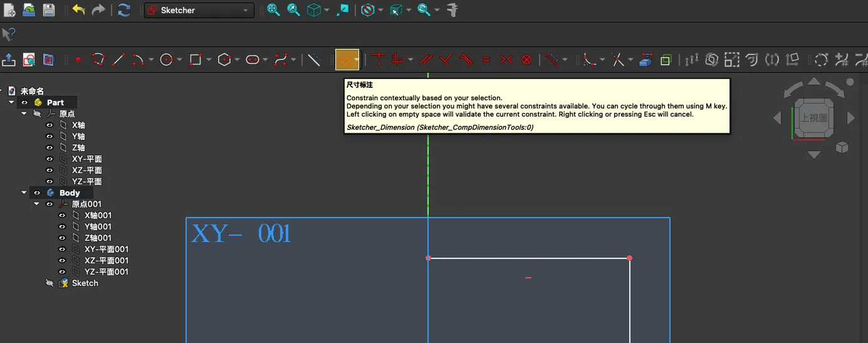868x343 pixels.
Task: Pick the polyline drawing tool
Action: coord(98,60)
